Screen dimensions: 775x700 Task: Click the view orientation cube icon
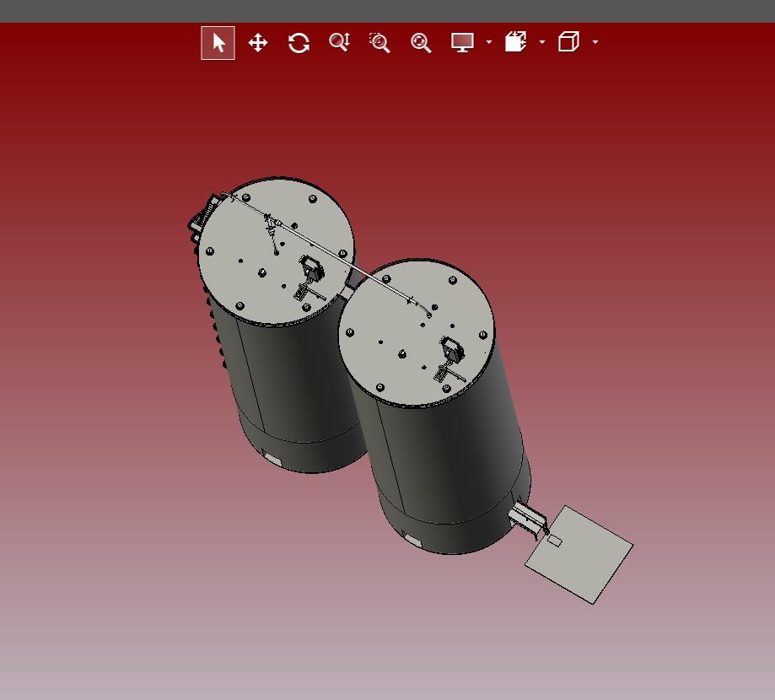[568, 42]
